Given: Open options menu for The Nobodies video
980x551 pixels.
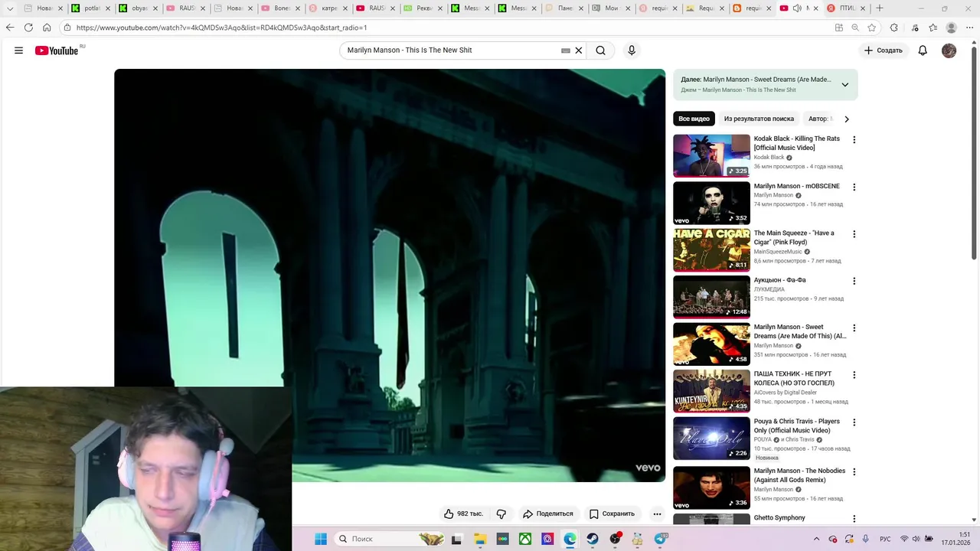Looking at the screenshot, I should (854, 472).
